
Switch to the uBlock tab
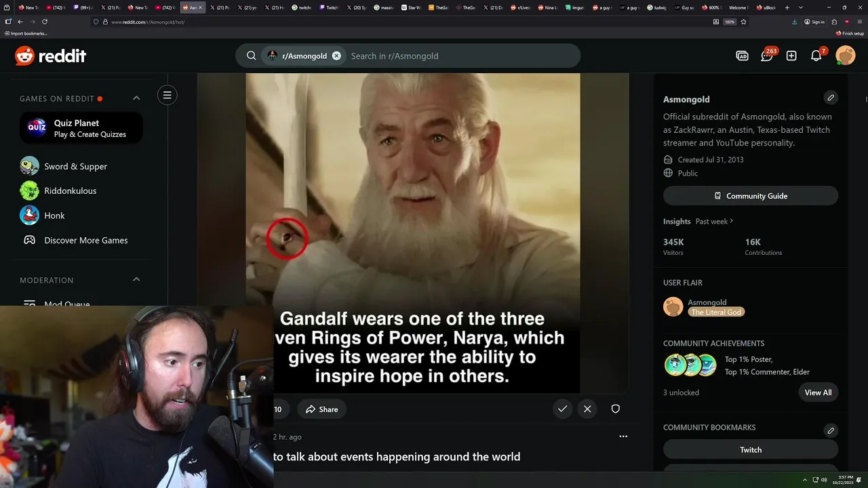point(765,7)
